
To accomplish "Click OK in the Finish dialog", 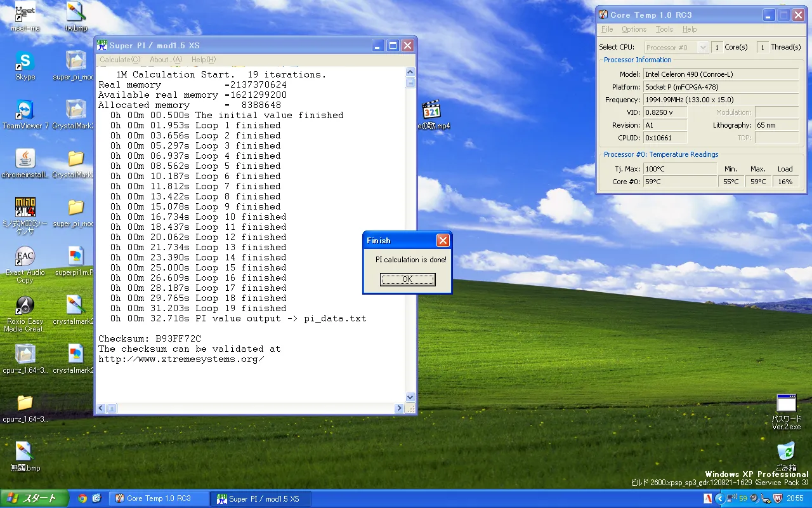I will click(x=407, y=279).
